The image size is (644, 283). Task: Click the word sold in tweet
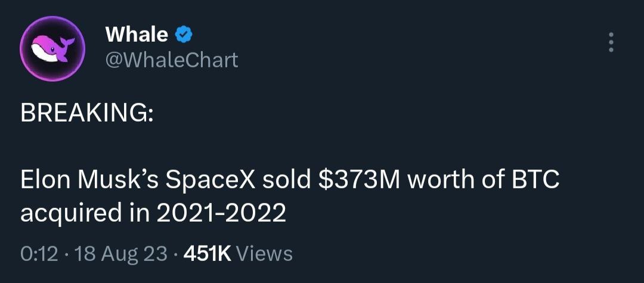(287, 181)
